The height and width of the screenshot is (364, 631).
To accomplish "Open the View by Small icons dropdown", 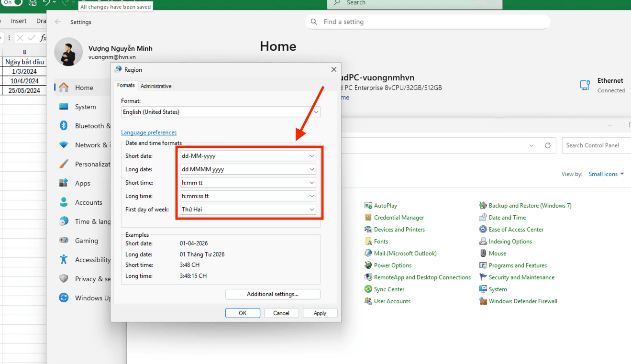I will coord(606,174).
